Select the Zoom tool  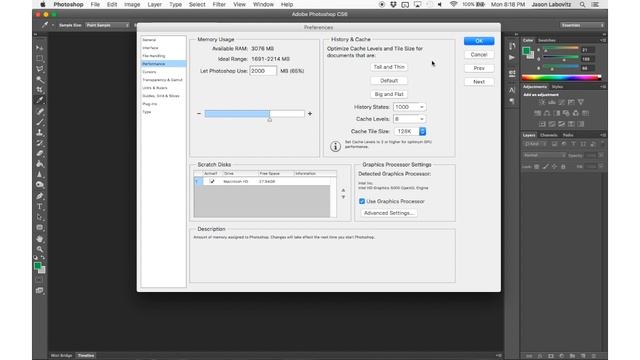[40, 249]
